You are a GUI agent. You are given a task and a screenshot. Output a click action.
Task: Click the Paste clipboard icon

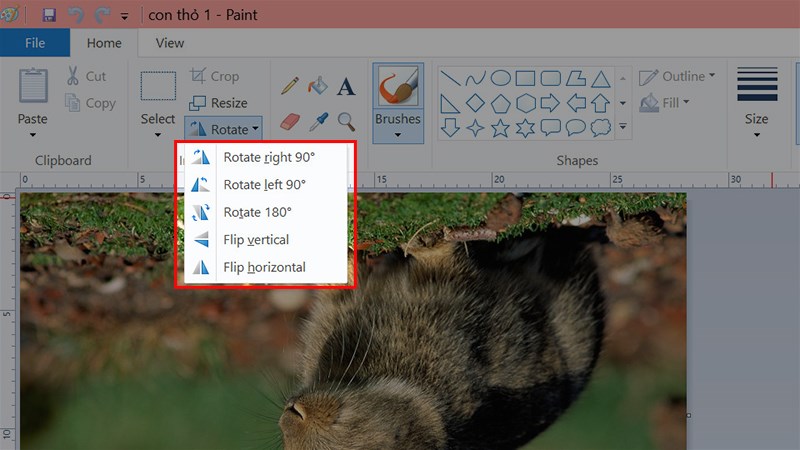pyautogui.click(x=33, y=86)
